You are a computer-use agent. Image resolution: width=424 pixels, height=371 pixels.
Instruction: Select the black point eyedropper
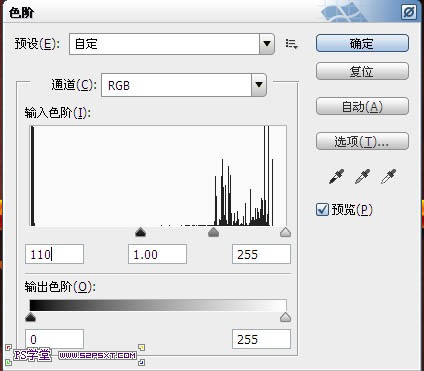tap(337, 176)
